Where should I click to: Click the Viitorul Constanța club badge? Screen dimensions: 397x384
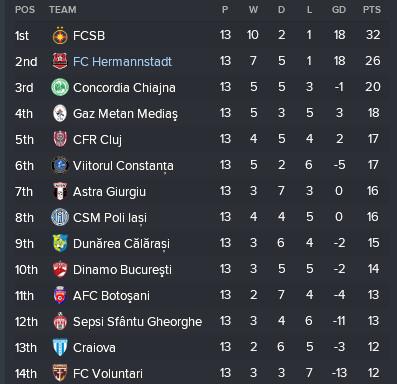tap(60, 165)
